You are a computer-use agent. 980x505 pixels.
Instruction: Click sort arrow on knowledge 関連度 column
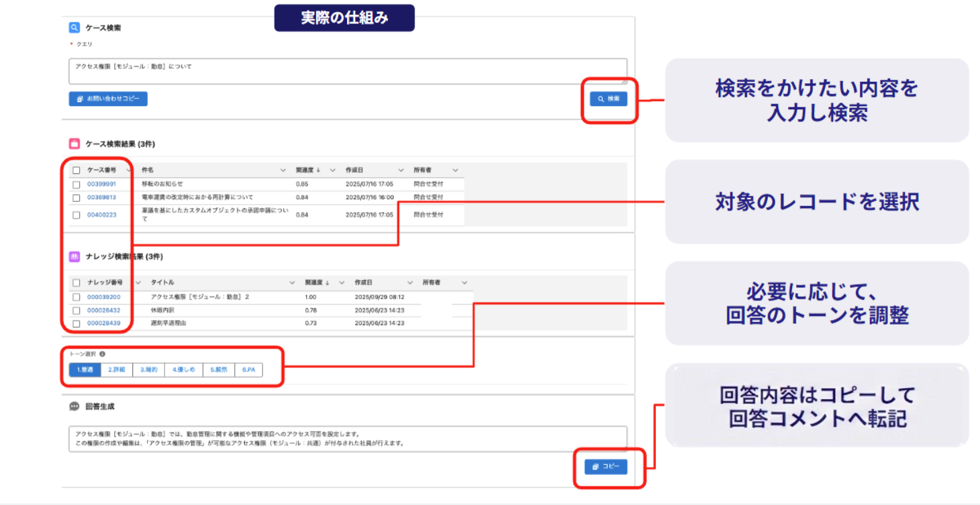[328, 282]
